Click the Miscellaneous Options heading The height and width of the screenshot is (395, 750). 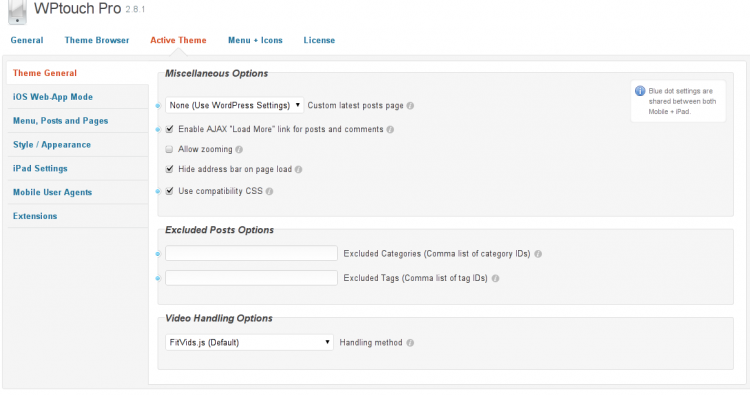tap(217, 74)
